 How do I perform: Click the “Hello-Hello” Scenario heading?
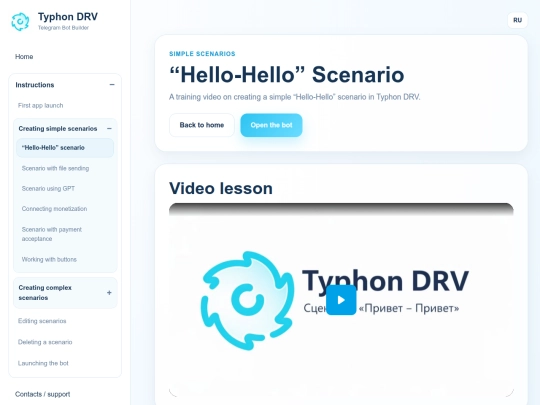point(287,75)
